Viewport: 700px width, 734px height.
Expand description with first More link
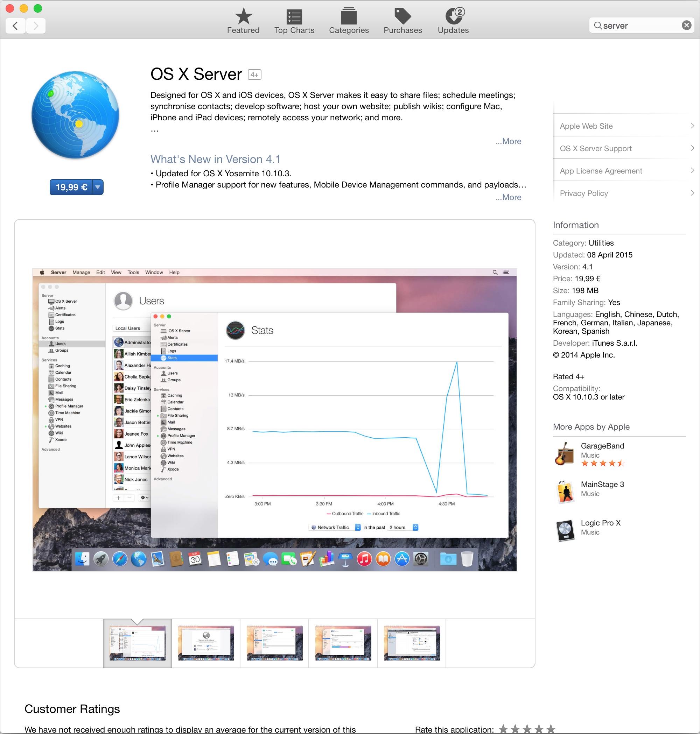coord(508,141)
